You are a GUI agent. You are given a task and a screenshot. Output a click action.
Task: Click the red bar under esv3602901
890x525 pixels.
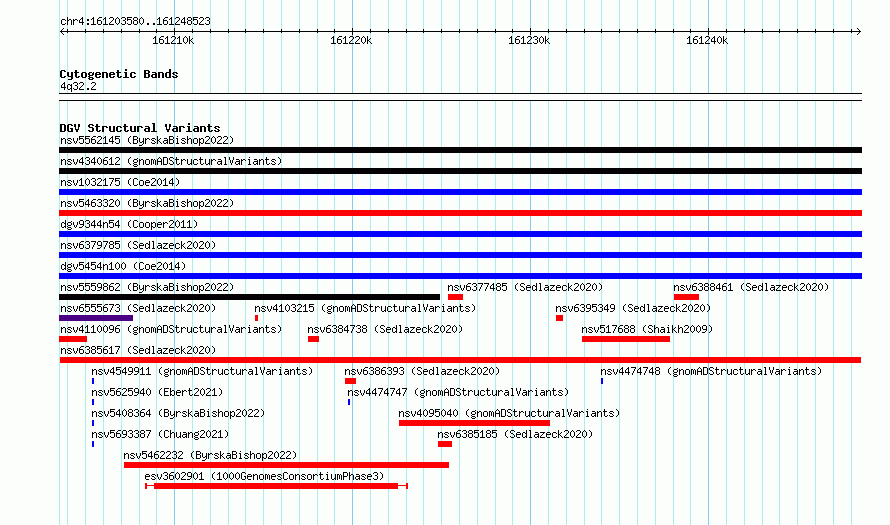point(276,486)
